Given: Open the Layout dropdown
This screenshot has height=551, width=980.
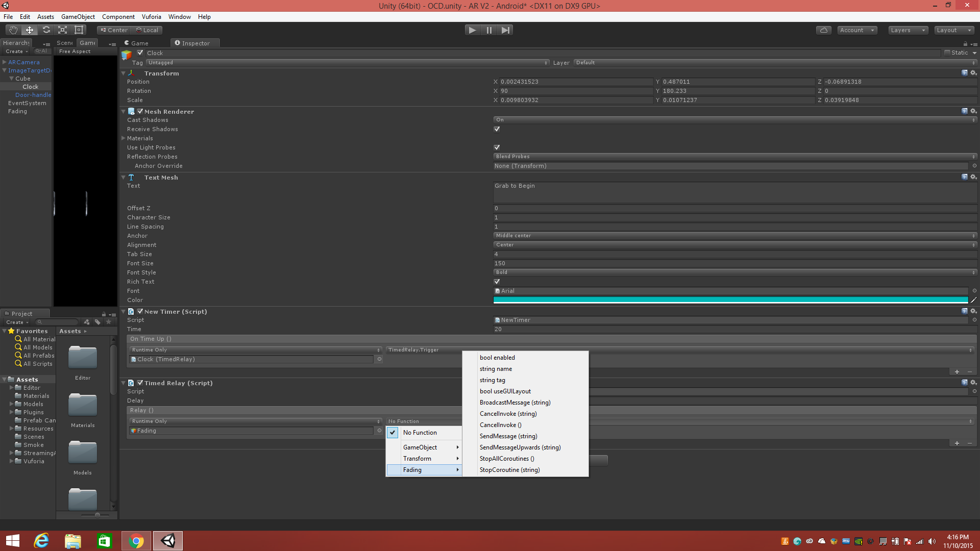Looking at the screenshot, I should (954, 30).
